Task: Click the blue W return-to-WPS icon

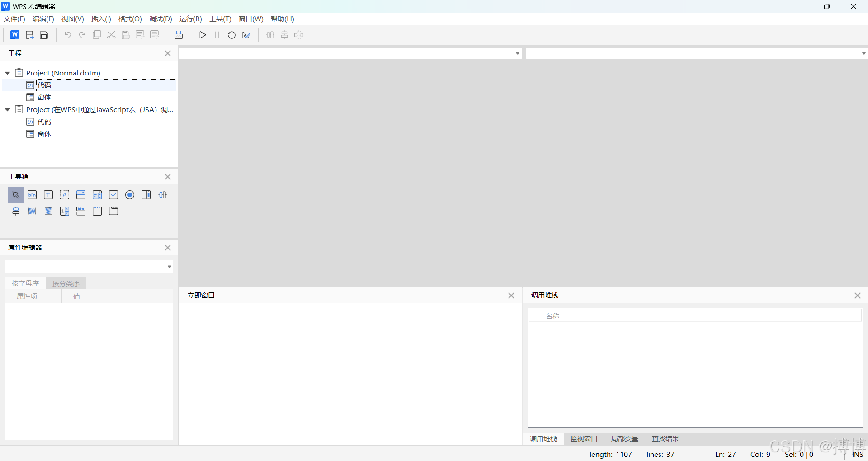Action: click(15, 35)
